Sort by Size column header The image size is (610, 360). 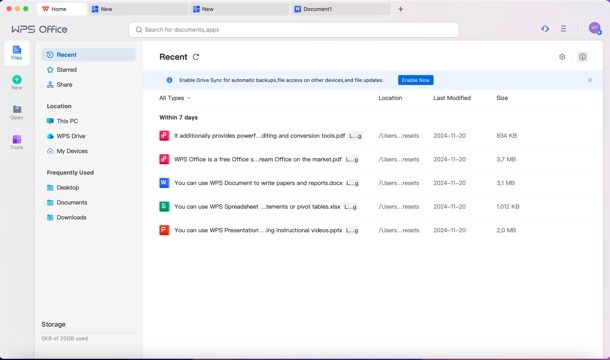(x=502, y=98)
